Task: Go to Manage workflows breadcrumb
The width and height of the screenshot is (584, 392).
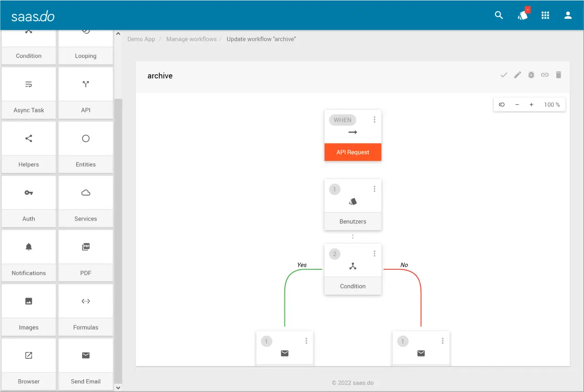Action: coord(191,39)
